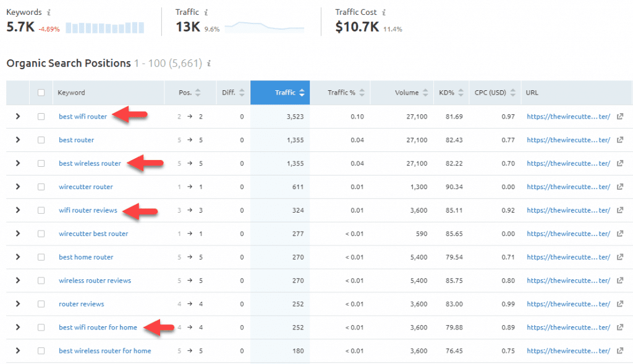Click external link icon on wirecutter router row
This screenshot has width=633, height=364.
pos(620,187)
